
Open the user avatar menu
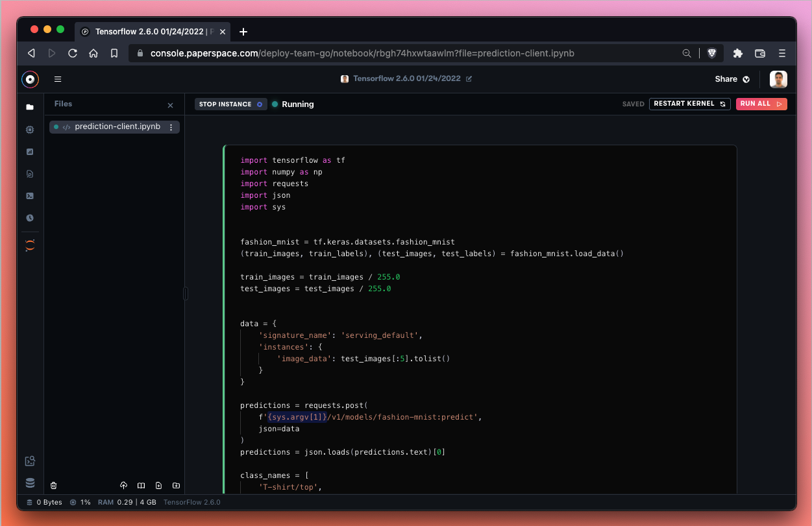pyautogui.click(x=778, y=79)
